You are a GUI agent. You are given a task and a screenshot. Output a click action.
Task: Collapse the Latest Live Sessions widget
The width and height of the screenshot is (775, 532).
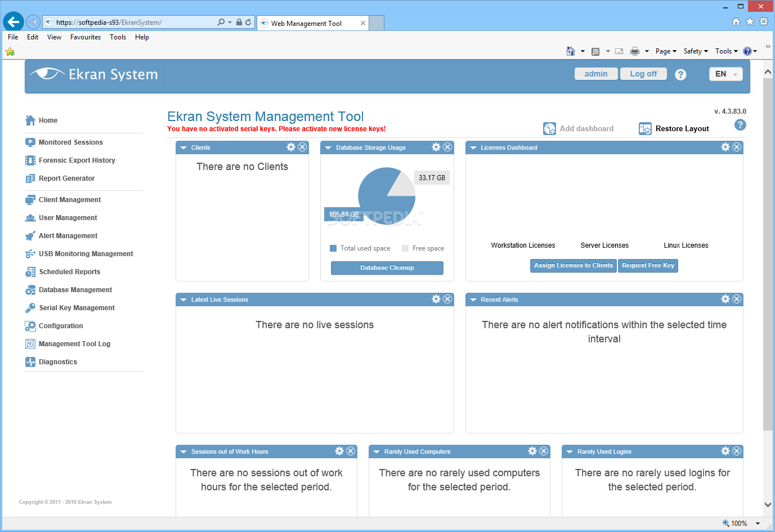(x=183, y=300)
